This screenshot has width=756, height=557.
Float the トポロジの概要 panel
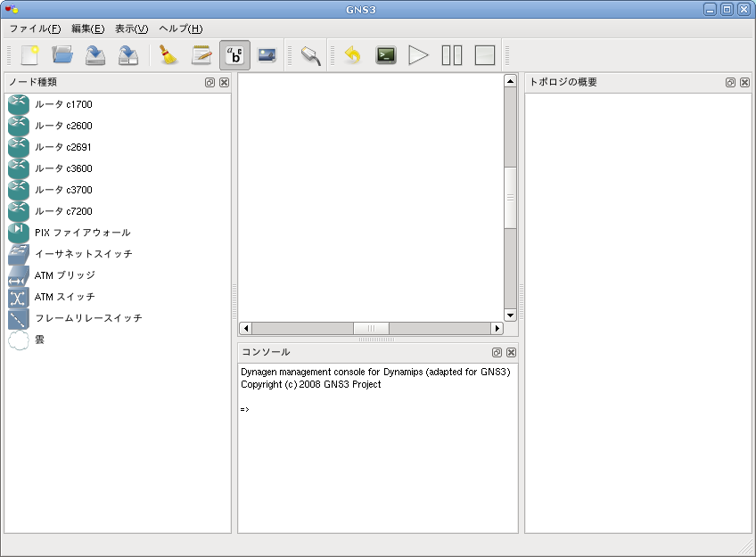point(730,82)
